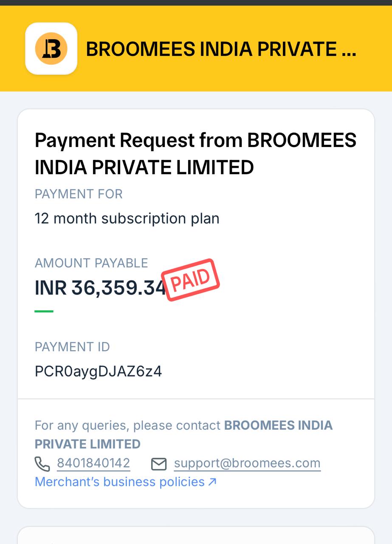Click the phone icon beside contact number

point(42,464)
